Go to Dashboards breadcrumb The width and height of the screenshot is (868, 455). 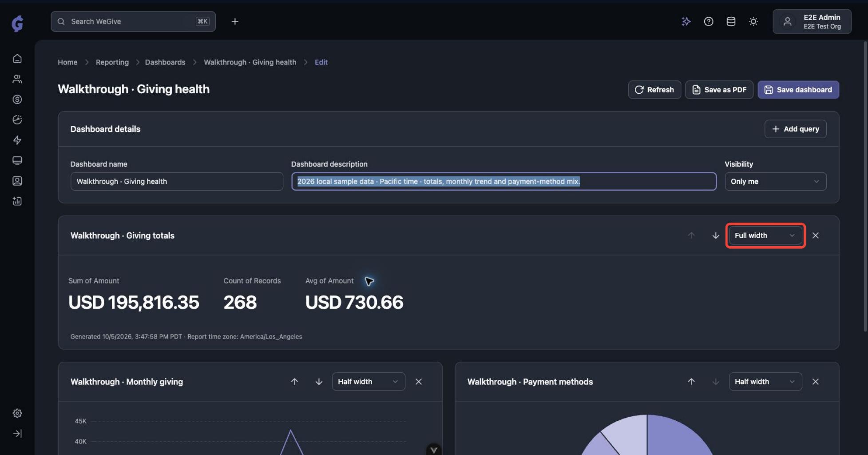tap(165, 62)
